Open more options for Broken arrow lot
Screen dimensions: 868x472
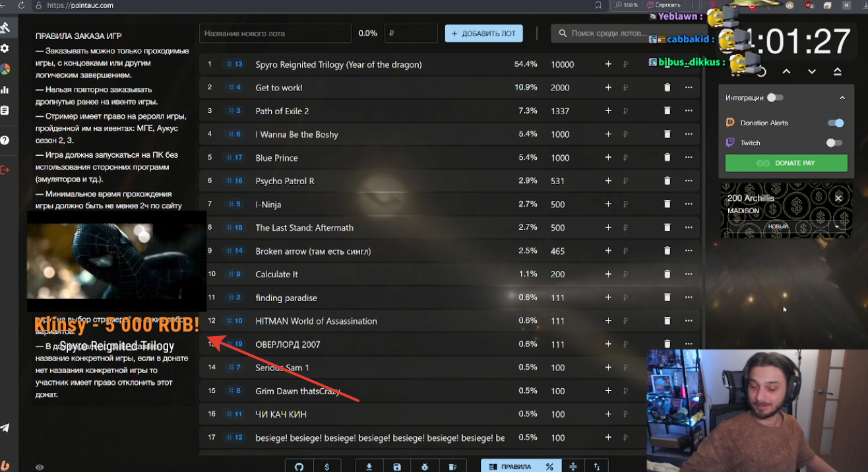pos(689,251)
